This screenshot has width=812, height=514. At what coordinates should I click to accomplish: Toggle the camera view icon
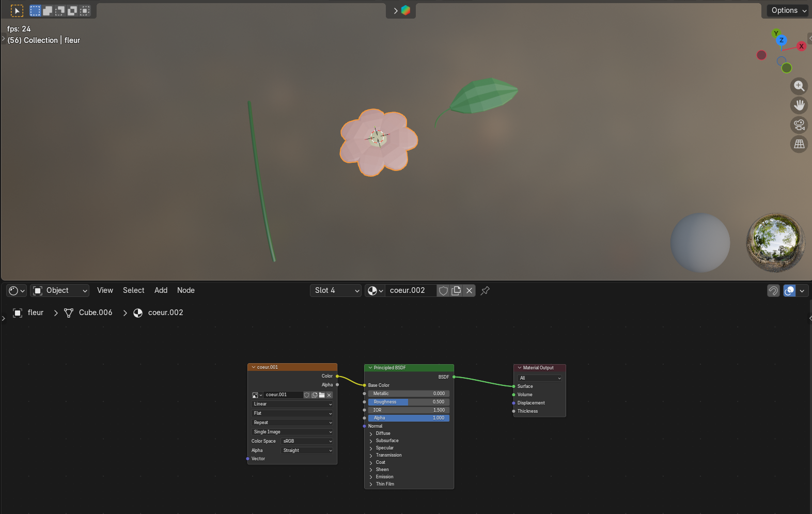point(799,124)
